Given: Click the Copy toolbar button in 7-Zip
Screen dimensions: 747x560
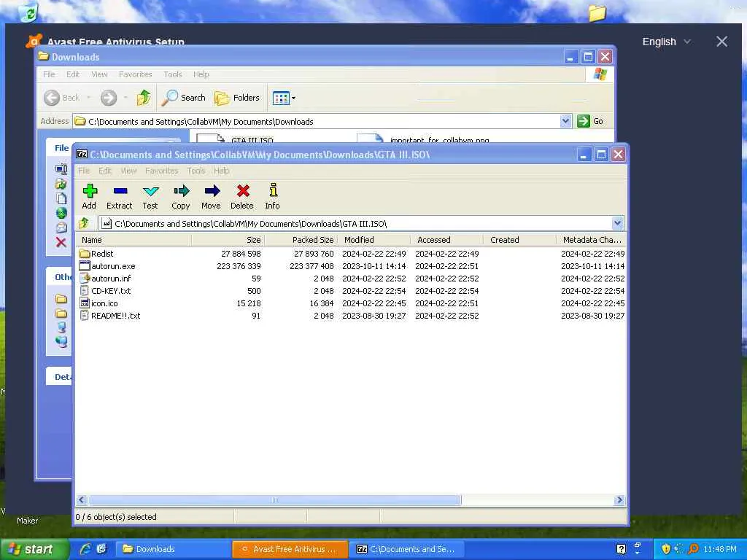Looking at the screenshot, I should click(181, 197).
